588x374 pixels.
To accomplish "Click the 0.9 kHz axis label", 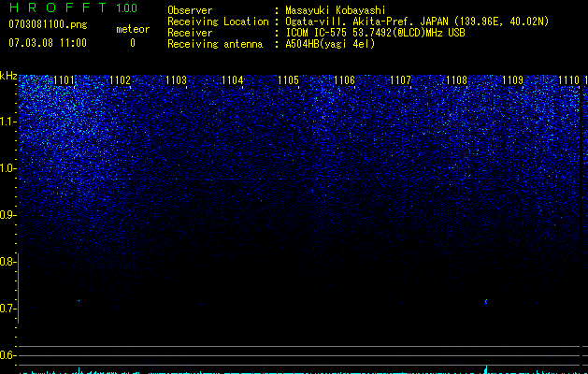I will click(7, 215).
